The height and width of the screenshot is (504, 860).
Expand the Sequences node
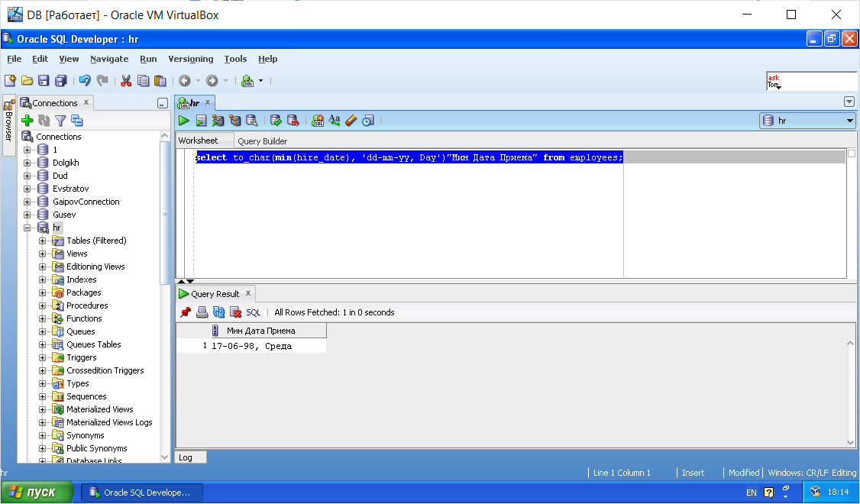[42, 396]
